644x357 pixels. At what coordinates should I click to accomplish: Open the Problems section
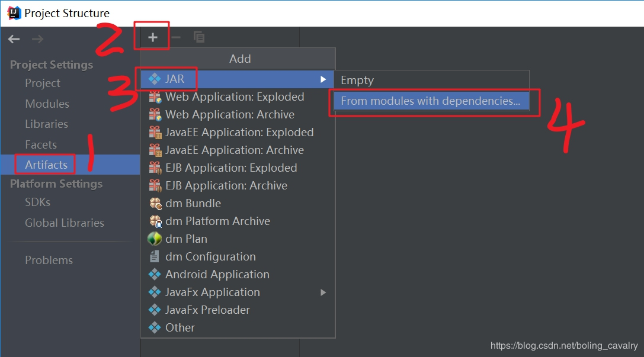pos(49,260)
